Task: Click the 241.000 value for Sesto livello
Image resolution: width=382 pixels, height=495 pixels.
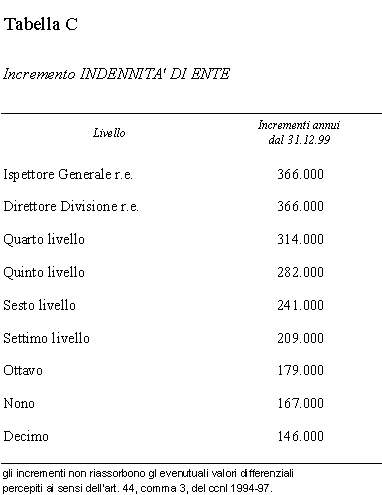Action: click(300, 305)
